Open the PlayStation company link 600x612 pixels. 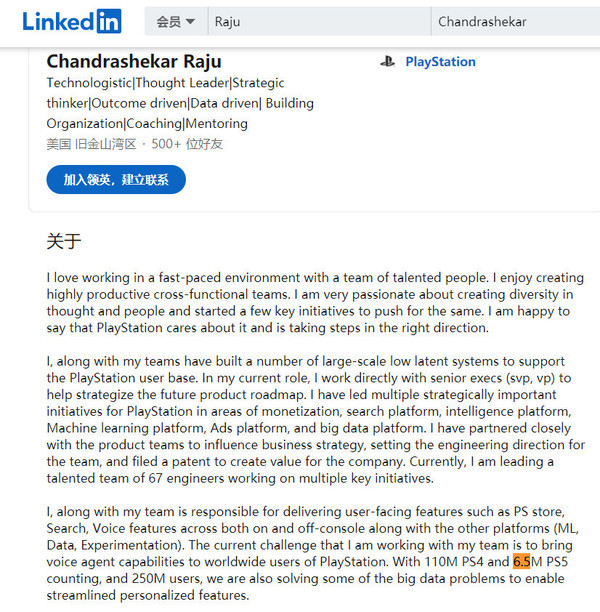[440, 62]
